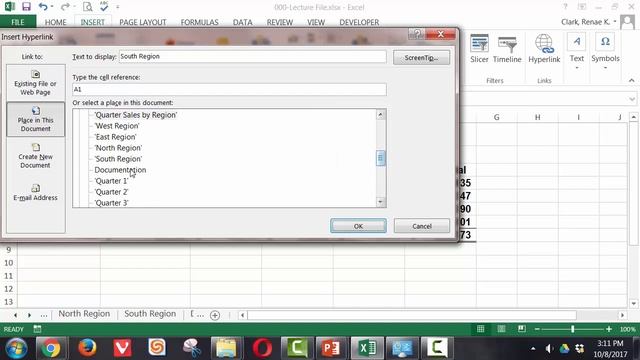The width and height of the screenshot is (640, 360).
Task: Select 'East Region' in place list
Action: (x=116, y=137)
